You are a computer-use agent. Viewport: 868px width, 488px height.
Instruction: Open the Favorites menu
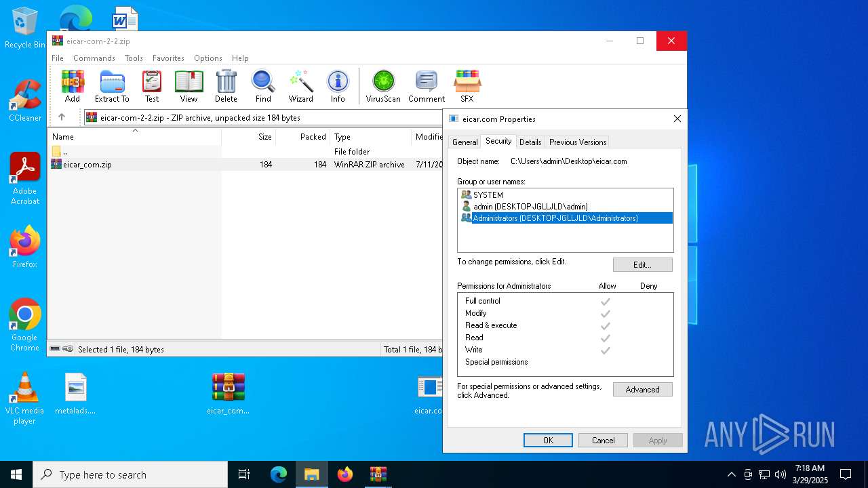click(x=168, y=58)
